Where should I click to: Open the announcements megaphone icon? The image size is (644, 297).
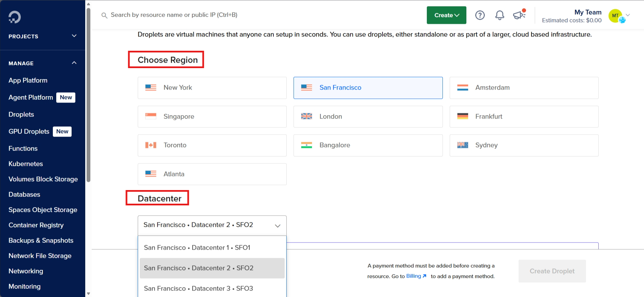tap(519, 15)
